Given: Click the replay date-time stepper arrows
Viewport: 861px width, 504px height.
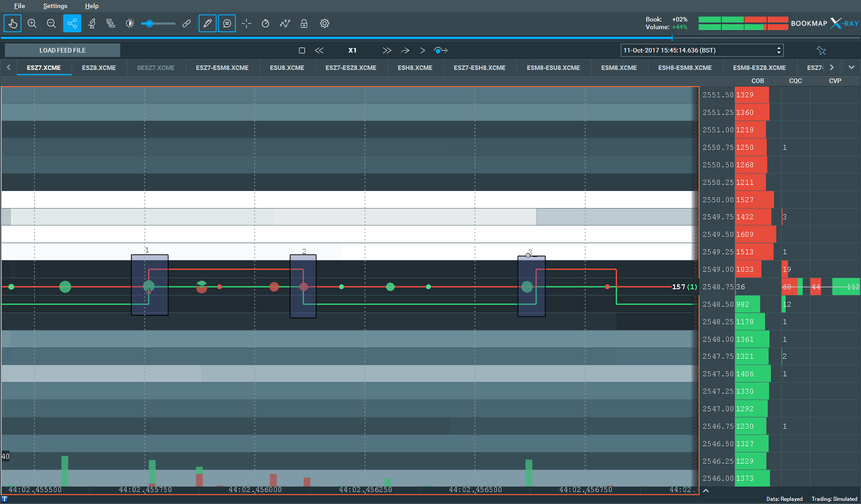Looking at the screenshot, I should [x=778, y=50].
